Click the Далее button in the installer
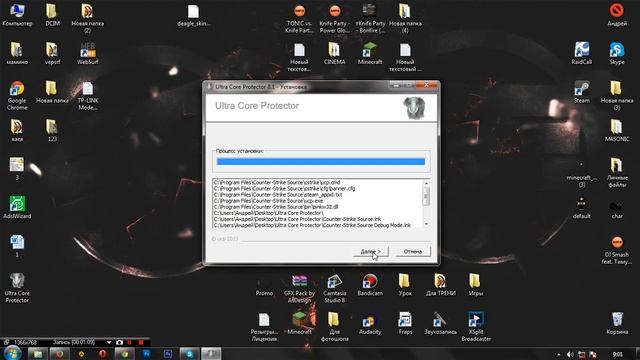Image resolution: width=640 pixels, height=360 pixels. 371,251
